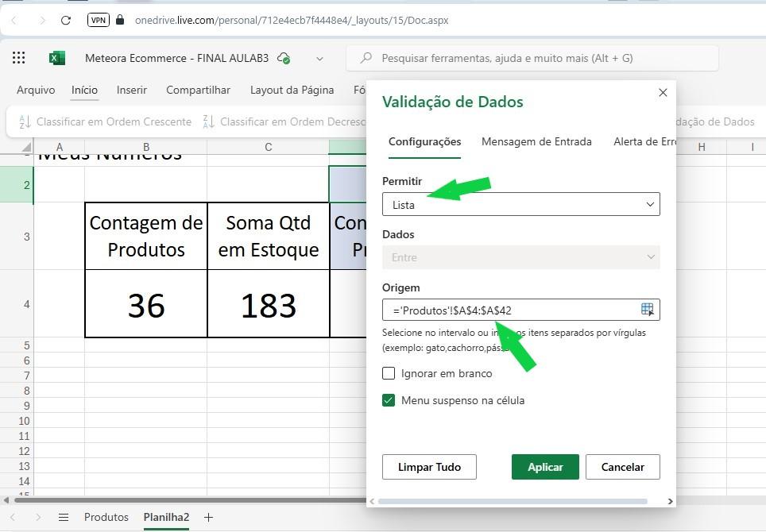Click the Meteora Ecommerce file name

[177, 58]
